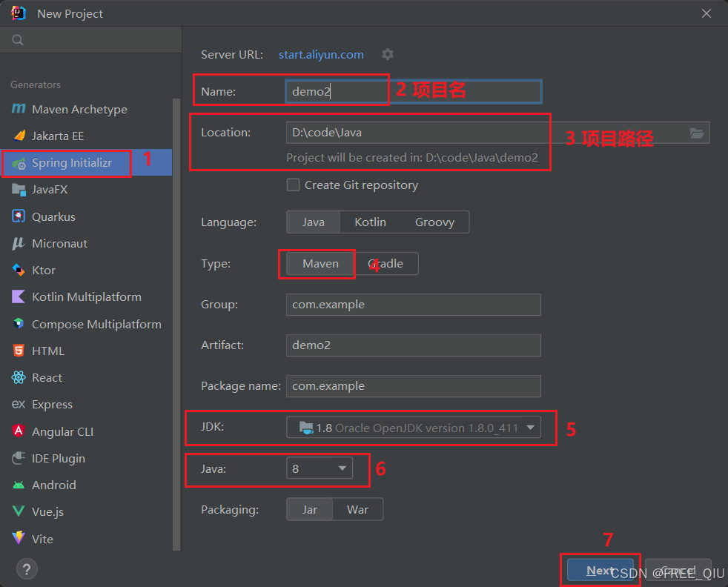Click the Angular CLI icon
728x587 pixels.
(19, 431)
